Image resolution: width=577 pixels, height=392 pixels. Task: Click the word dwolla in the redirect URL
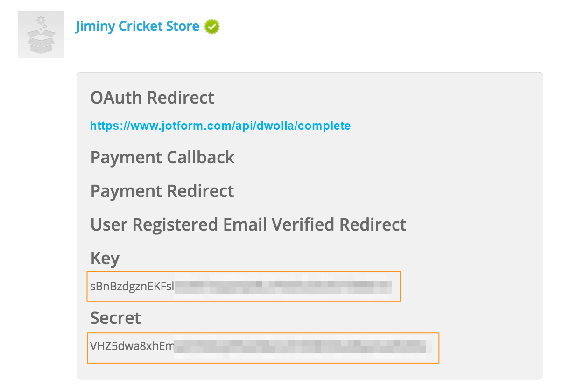(x=274, y=126)
